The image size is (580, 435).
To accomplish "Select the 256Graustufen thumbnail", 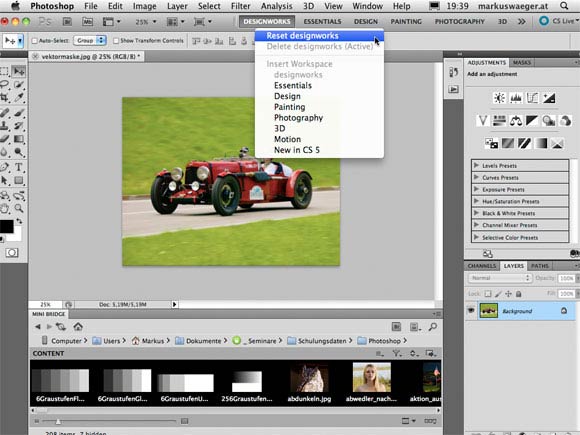I will pyautogui.click(x=247, y=382).
